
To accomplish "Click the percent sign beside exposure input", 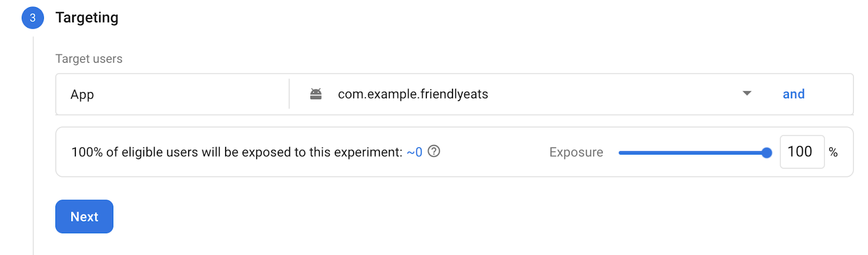I will point(833,152).
